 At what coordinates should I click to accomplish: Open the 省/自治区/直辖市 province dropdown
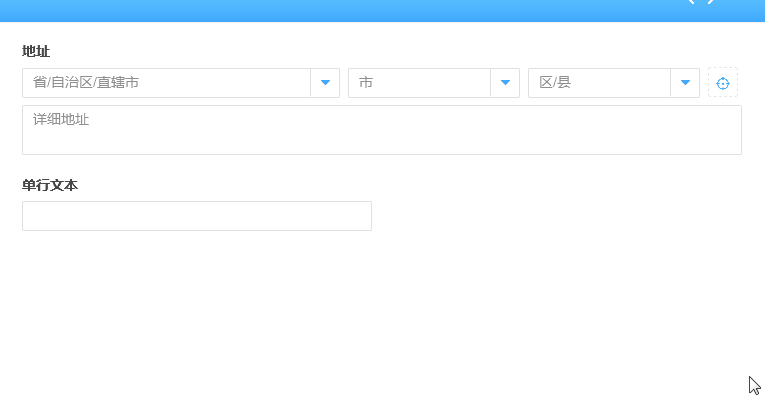point(166,83)
